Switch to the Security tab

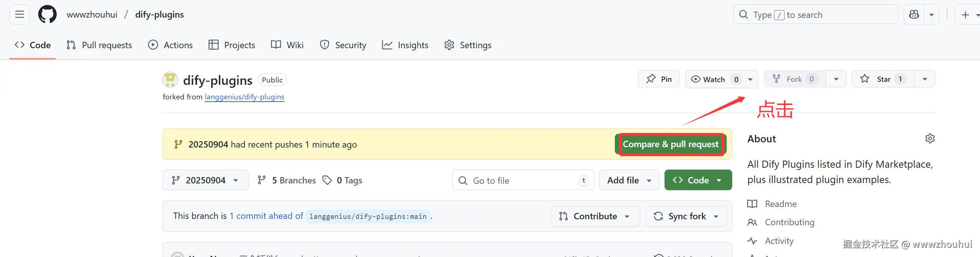pos(343,45)
